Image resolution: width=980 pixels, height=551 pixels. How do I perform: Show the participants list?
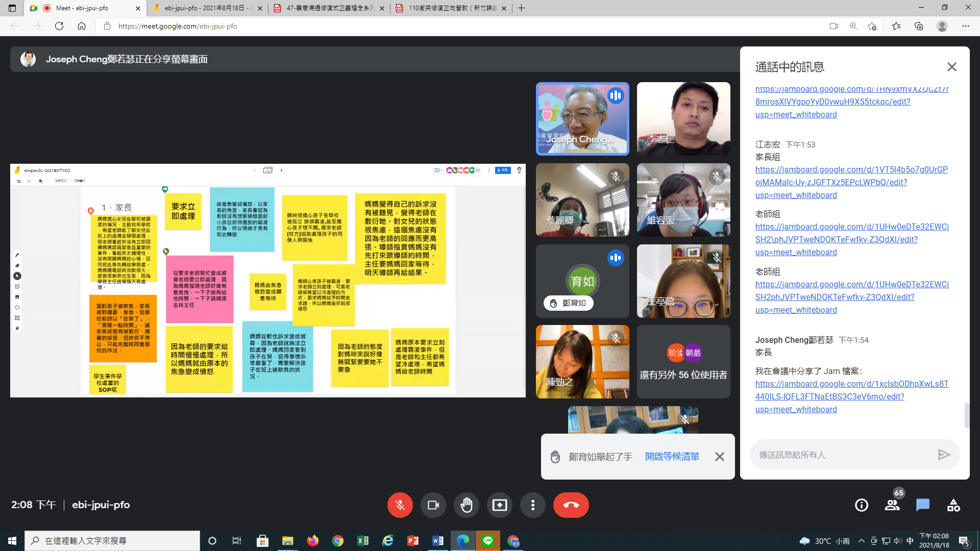[892, 505]
